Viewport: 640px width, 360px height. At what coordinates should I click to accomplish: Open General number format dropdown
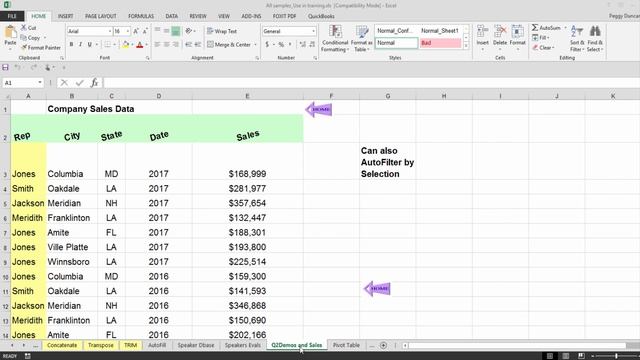[313, 31]
